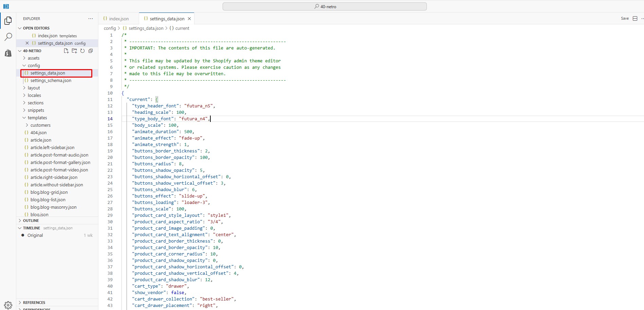The height and width of the screenshot is (310, 644).
Task: Click the New File icon
Action: [66, 51]
